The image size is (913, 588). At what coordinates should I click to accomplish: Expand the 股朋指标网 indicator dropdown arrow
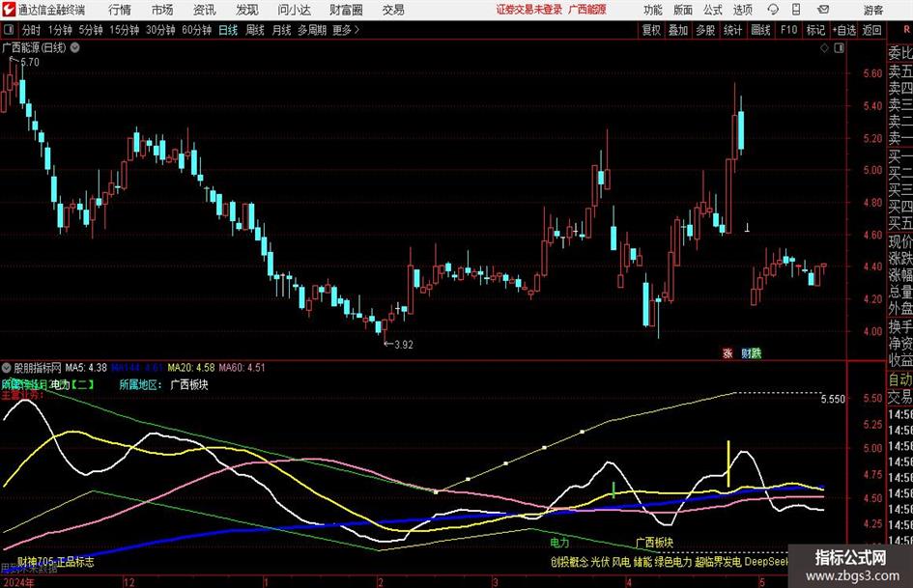tap(7, 367)
